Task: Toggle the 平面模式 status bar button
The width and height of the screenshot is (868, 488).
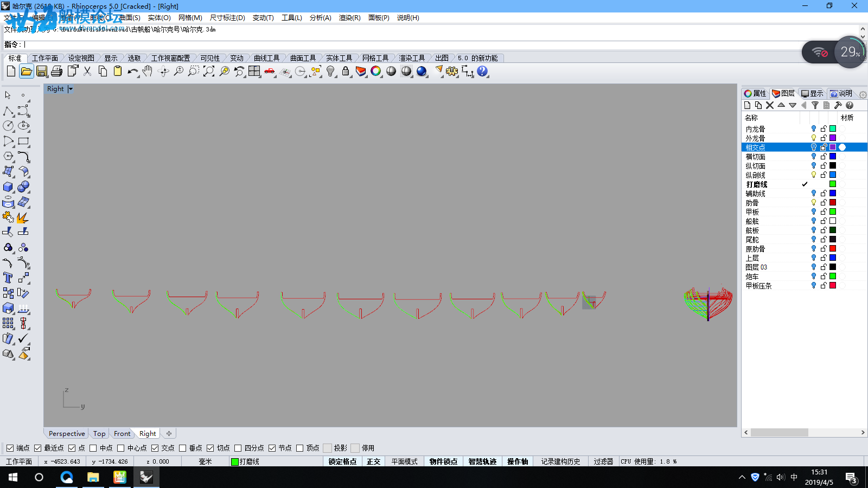Action: 404,462
